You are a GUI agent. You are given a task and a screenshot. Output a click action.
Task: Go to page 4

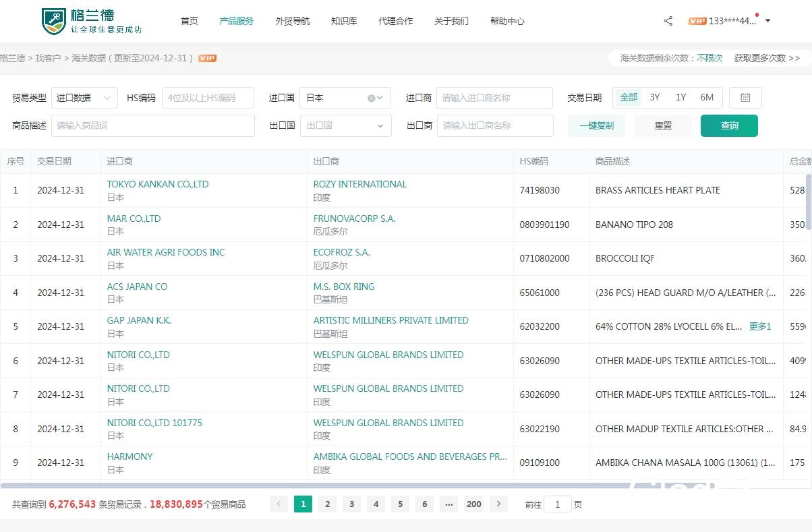[376, 504]
